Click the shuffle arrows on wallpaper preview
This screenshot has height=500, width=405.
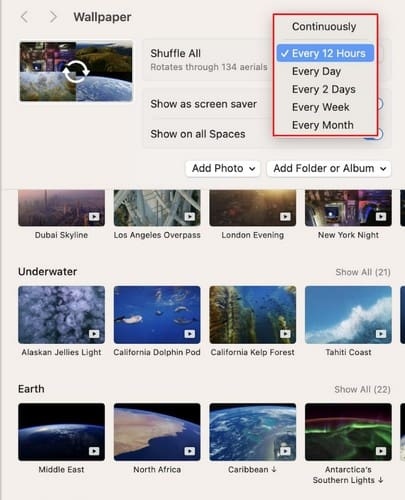tap(76, 71)
